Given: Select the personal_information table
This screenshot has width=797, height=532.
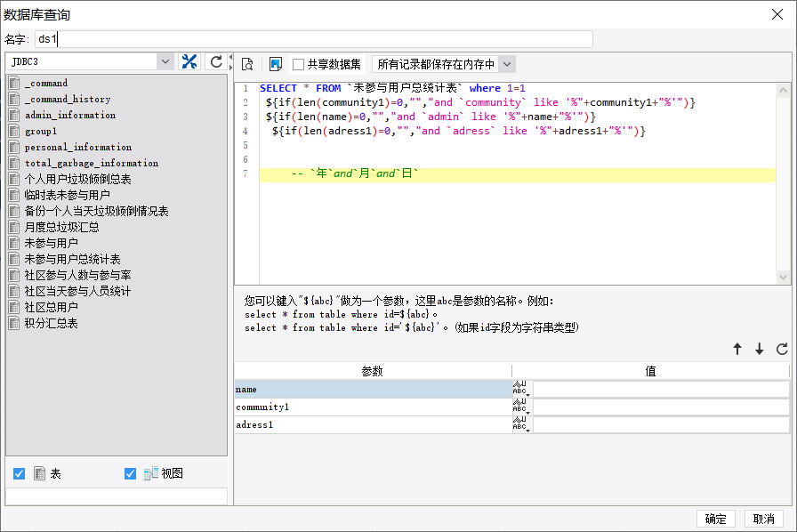Looking at the screenshot, I should pos(77,147).
